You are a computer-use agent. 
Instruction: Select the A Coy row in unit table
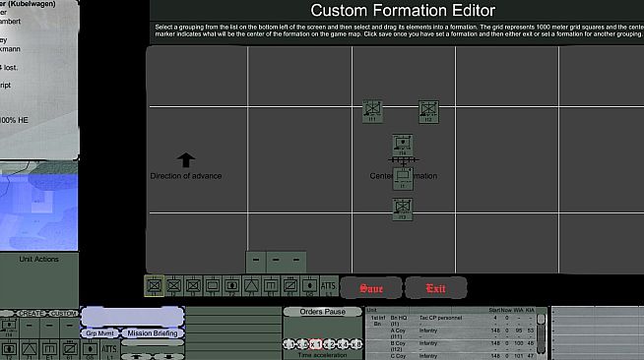pos(451,333)
